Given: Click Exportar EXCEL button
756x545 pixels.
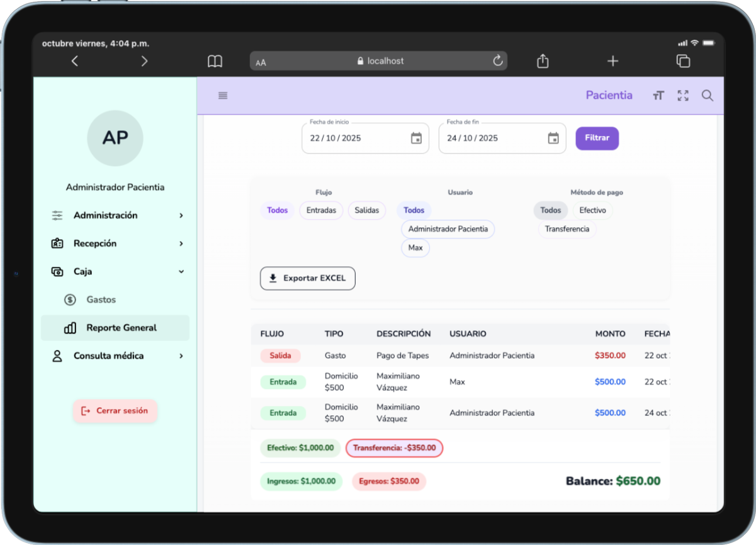Looking at the screenshot, I should pos(308,278).
